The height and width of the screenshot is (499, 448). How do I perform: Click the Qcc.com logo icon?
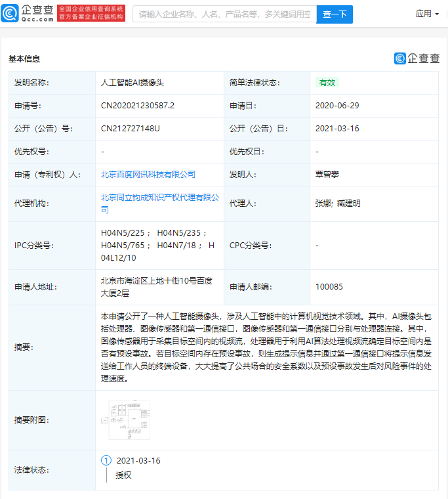(x=10, y=13)
